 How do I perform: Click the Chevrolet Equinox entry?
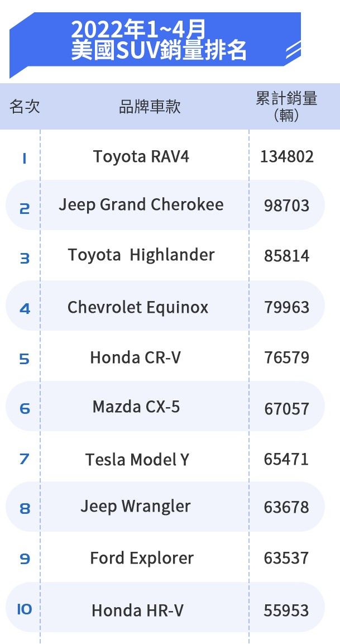point(138,307)
